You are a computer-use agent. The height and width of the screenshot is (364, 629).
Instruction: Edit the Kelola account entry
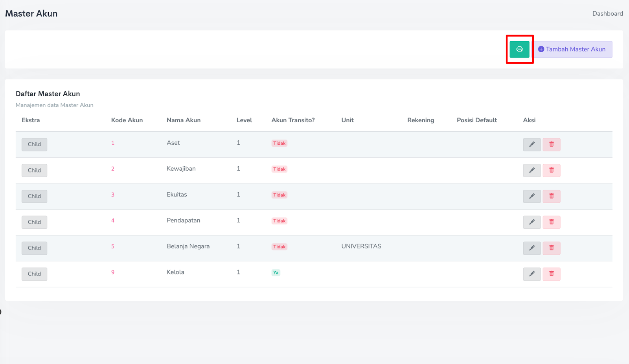[x=532, y=274]
